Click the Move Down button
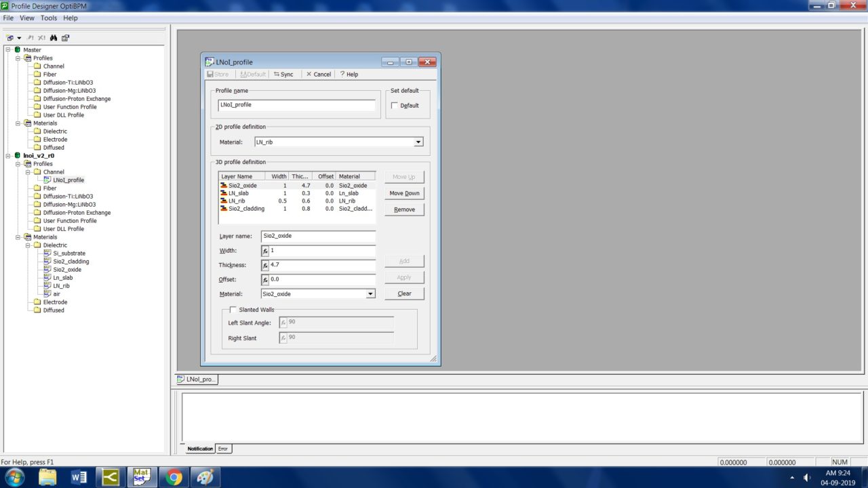The image size is (868, 488). [x=404, y=193]
